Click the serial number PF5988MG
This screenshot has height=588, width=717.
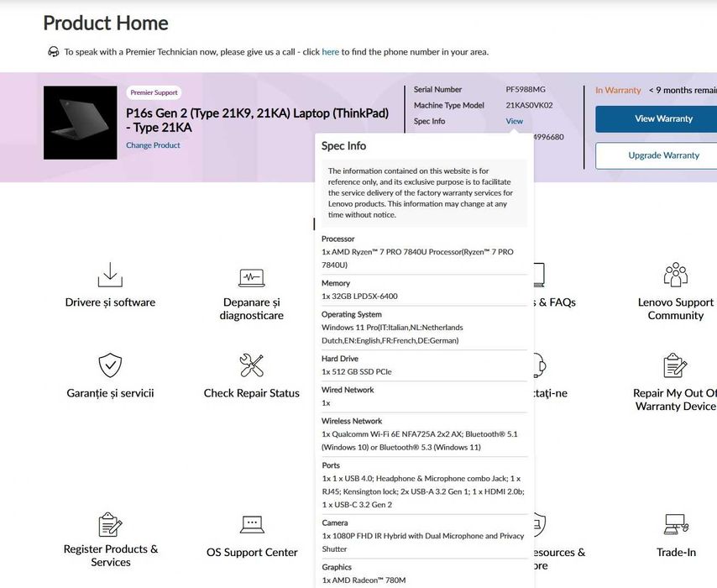(526, 90)
